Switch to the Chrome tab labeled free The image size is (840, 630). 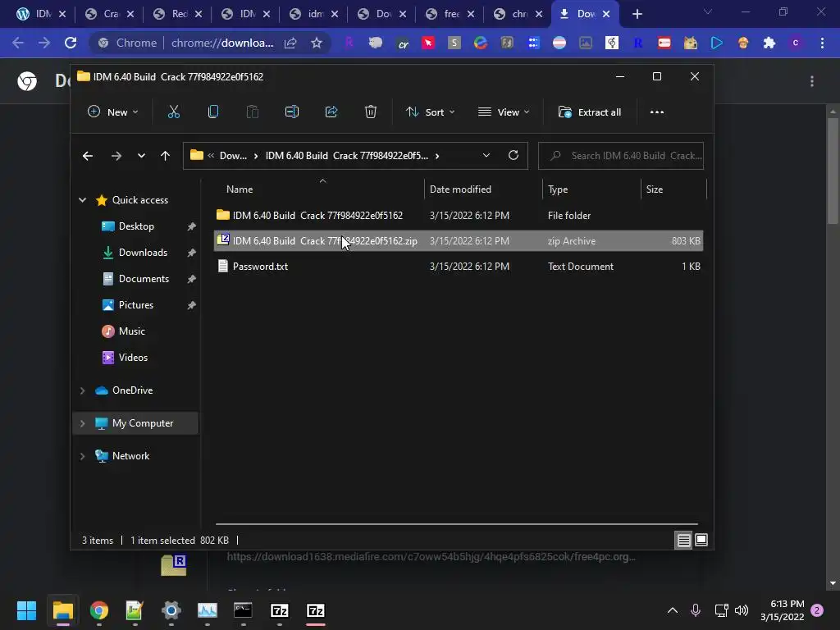coord(450,14)
